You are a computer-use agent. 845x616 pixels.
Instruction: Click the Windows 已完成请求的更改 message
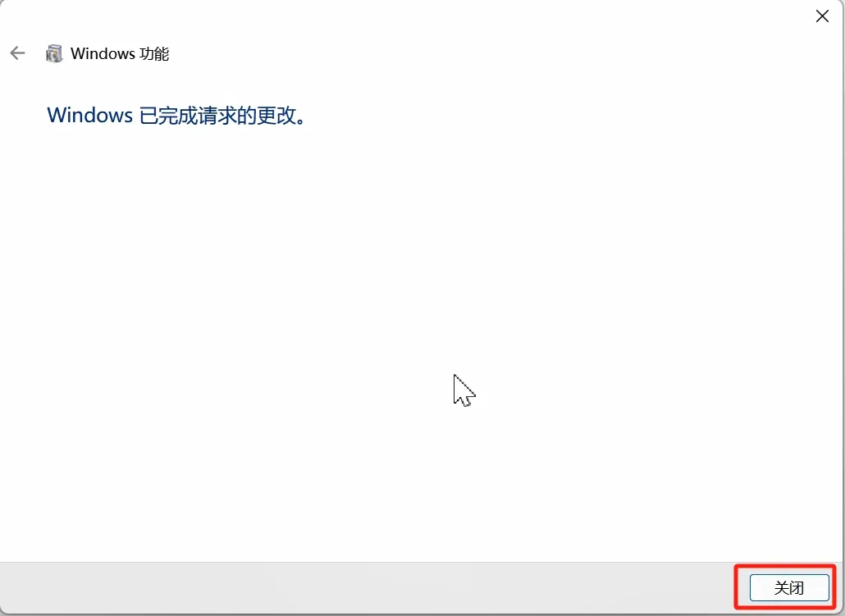point(176,115)
